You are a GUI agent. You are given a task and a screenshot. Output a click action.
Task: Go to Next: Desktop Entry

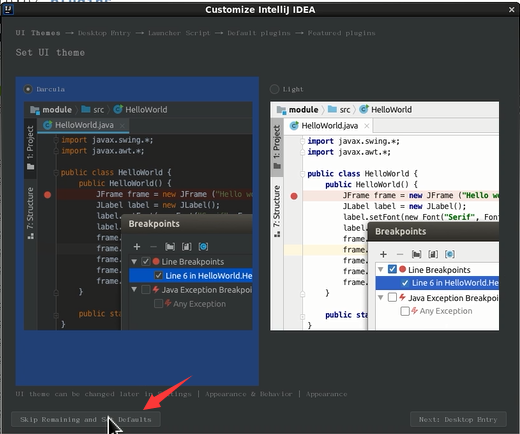click(x=458, y=419)
